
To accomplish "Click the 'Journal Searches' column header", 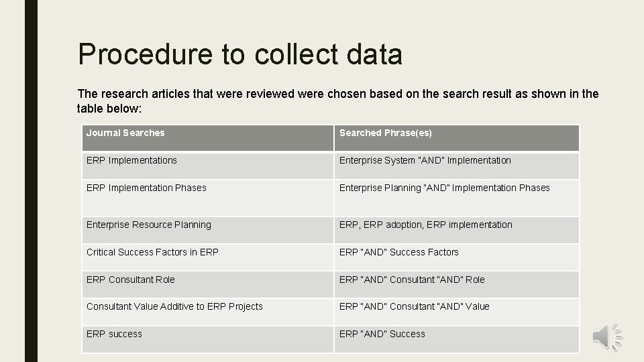I will click(x=208, y=138).
